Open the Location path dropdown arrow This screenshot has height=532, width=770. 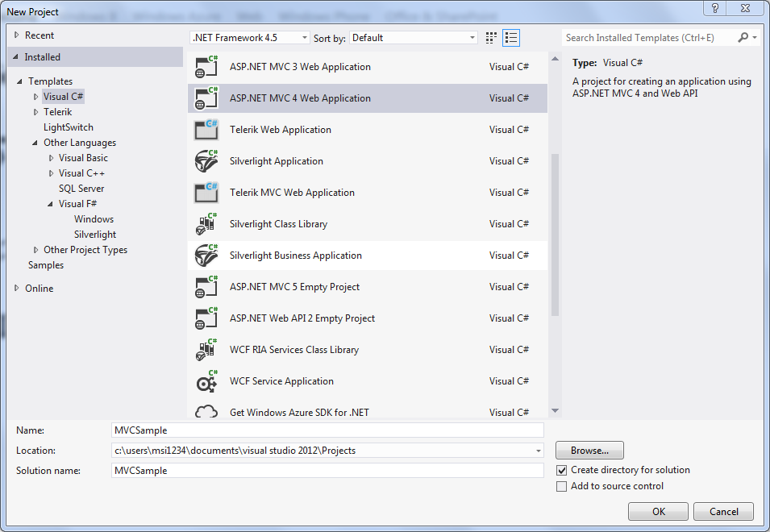(539, 451)
